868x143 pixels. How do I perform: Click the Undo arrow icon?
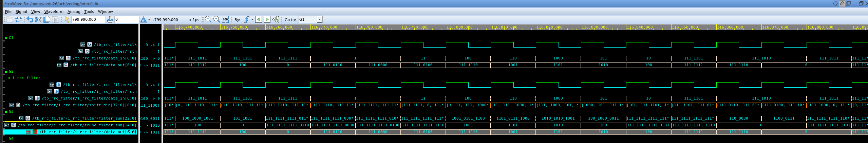[x=30, y=19]
